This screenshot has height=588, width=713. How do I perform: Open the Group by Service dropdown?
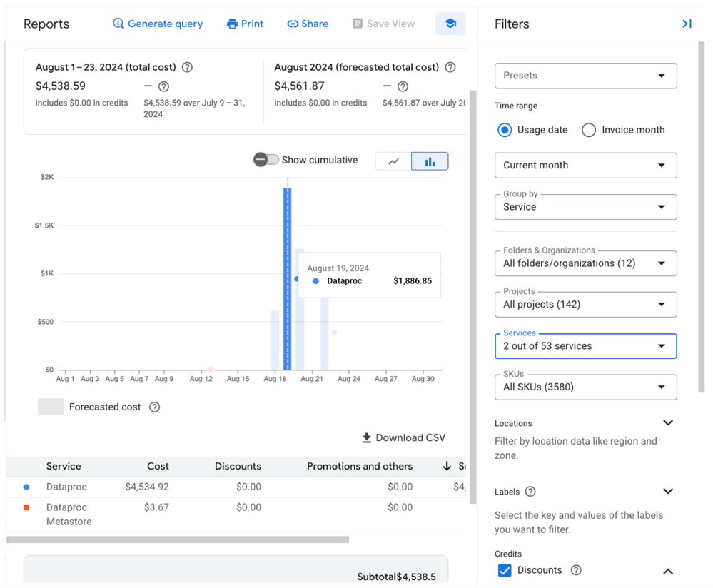pos(586,207)
